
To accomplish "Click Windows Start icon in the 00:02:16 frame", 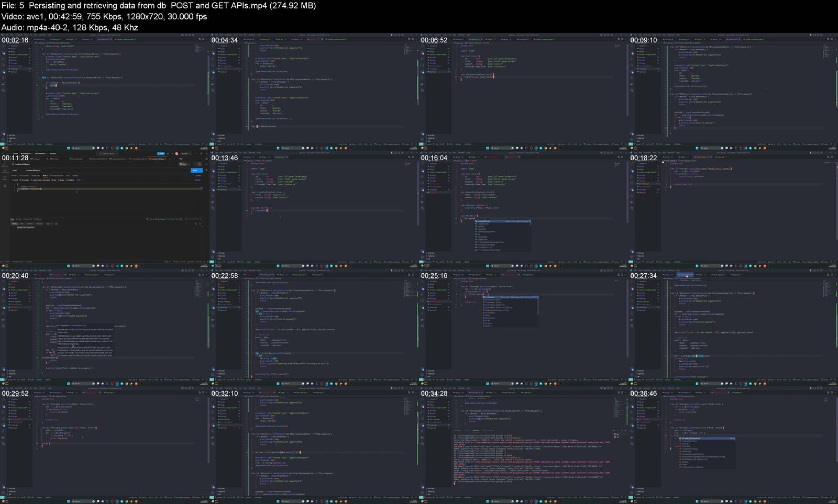I will (69, 148).
